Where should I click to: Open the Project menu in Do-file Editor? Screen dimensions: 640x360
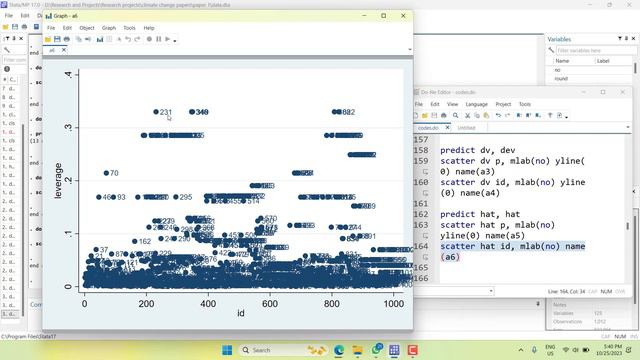tap(503, 104)
